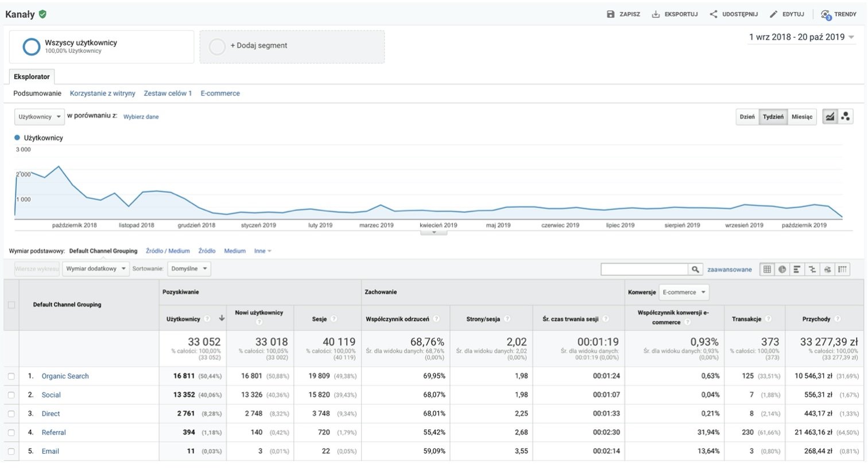The height and width of the screenshot is (476, 868).
Task: Click the Zapisz save icon
Action: 611,14
